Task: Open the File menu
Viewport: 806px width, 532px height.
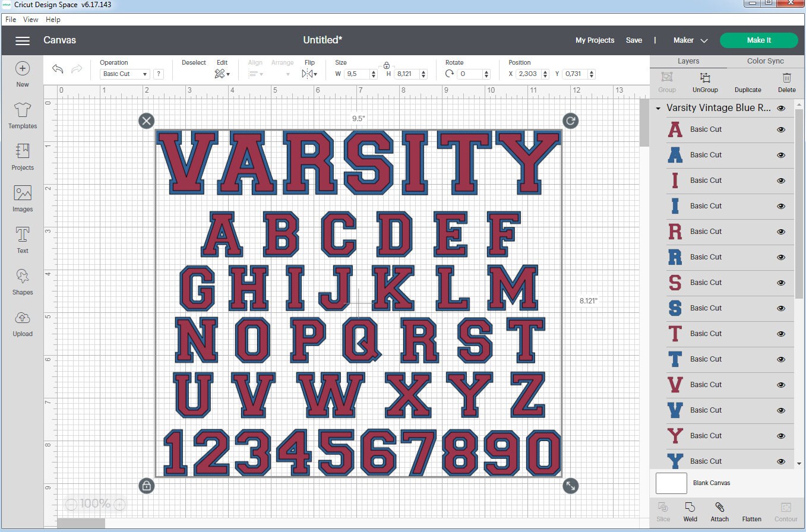Action: point(10,19)
